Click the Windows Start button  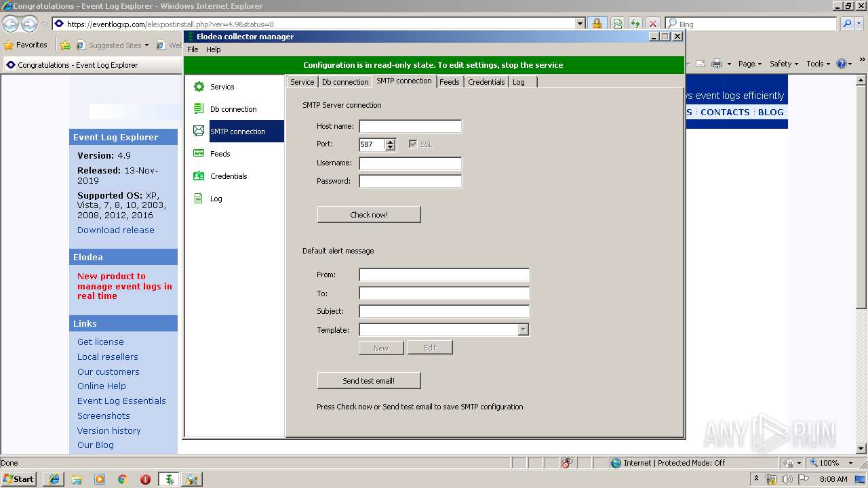click(x=19, y=479)
